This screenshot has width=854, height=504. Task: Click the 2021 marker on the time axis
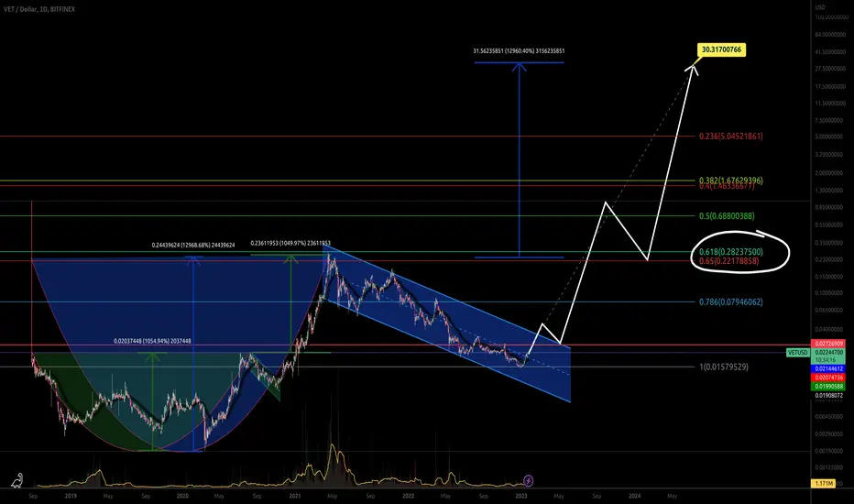click(x=295, y=496)
